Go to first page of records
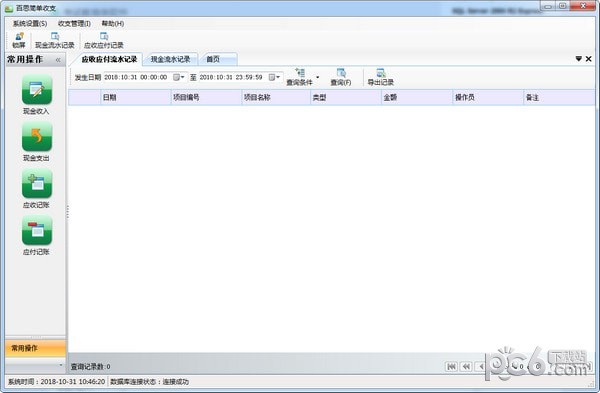The image size is (600, 393). pyautogui.click(x=452, y=367)
